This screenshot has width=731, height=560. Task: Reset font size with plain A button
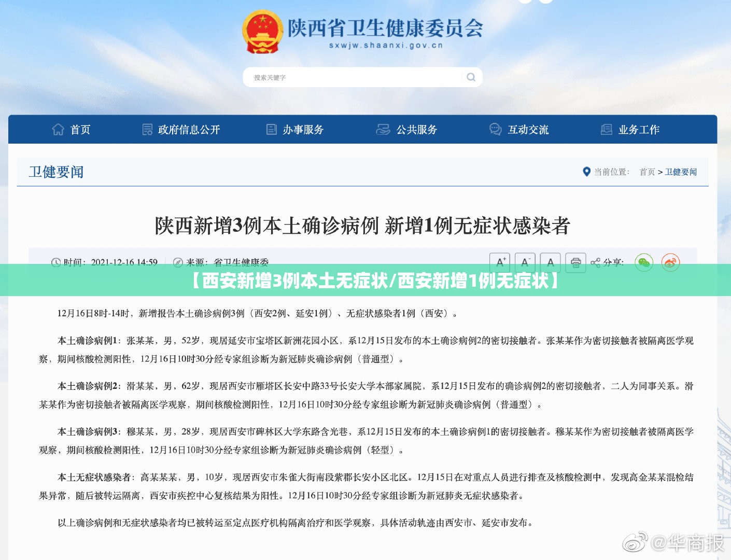coord(551,262)
